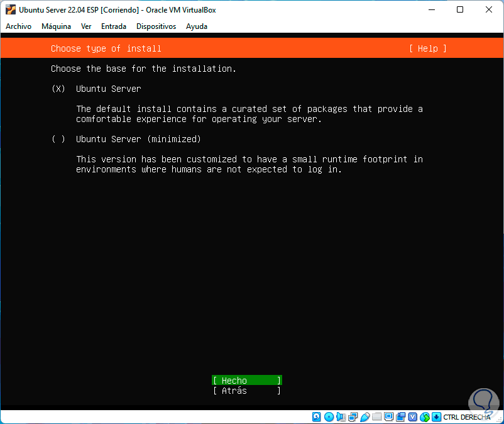
Task: Click the network adapter status icon
Action: [x=353, y=417]
